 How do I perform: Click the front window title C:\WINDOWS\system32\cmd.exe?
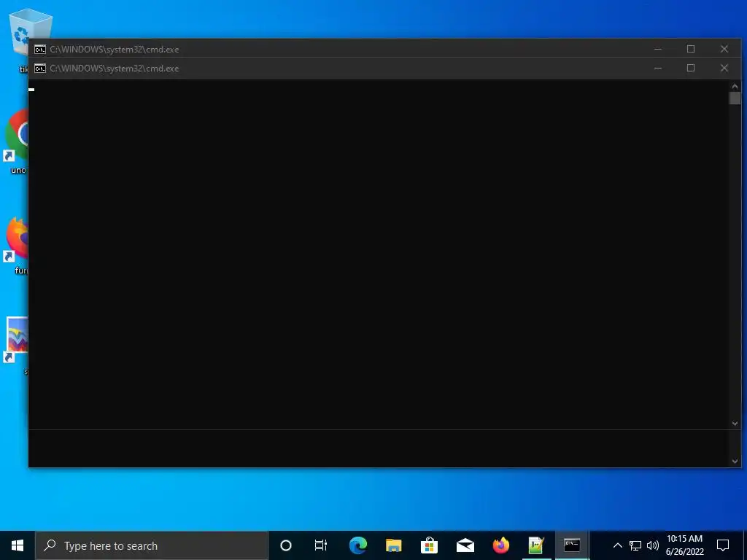(115, 69)
